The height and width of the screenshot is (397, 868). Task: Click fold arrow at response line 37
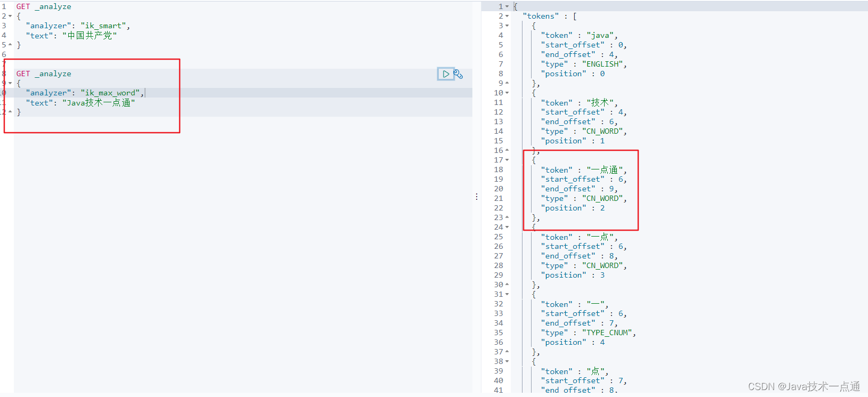tap(507, 352)
